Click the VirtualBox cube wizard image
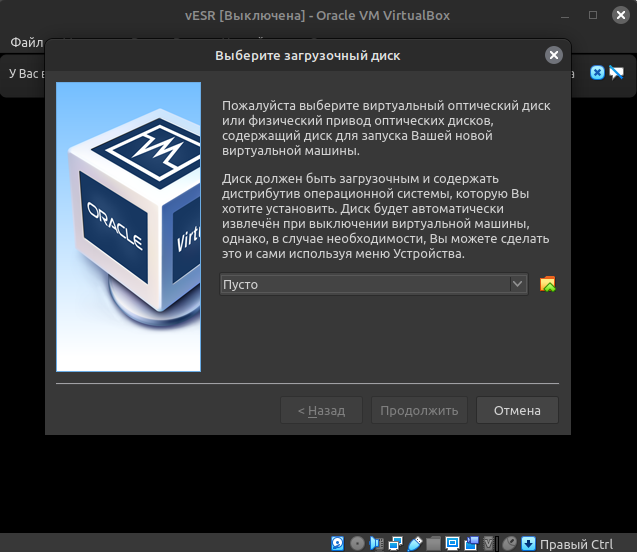Screen dimensions: 637x552 (128, 227)
